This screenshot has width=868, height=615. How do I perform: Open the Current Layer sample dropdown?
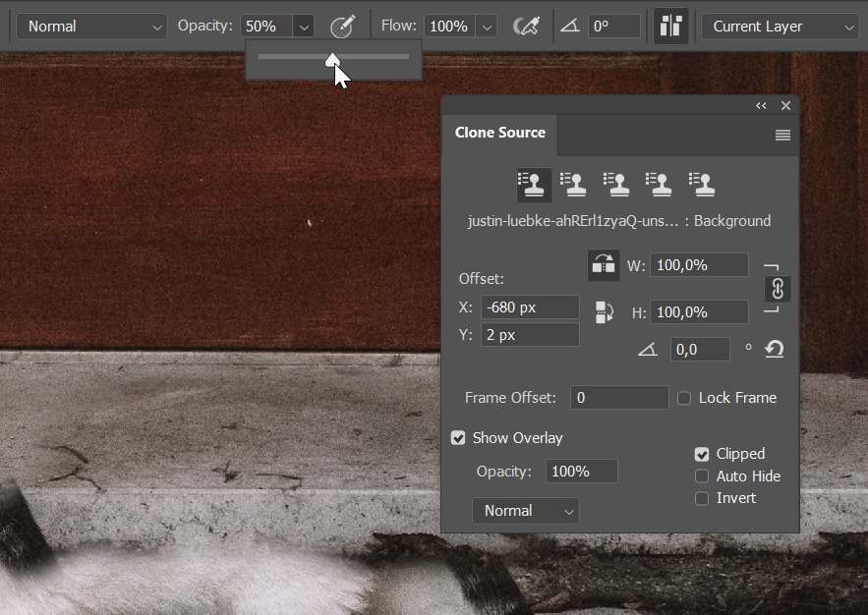[x=781, y=27]
